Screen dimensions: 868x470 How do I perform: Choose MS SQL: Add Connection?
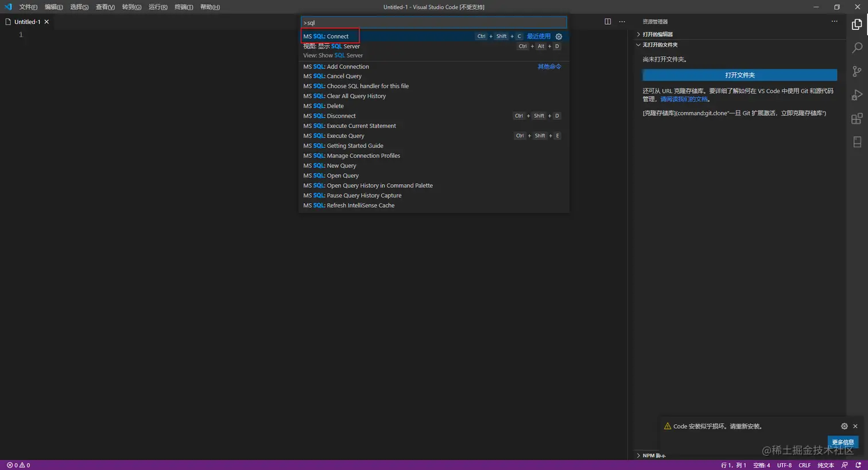(x=434, y=67)
